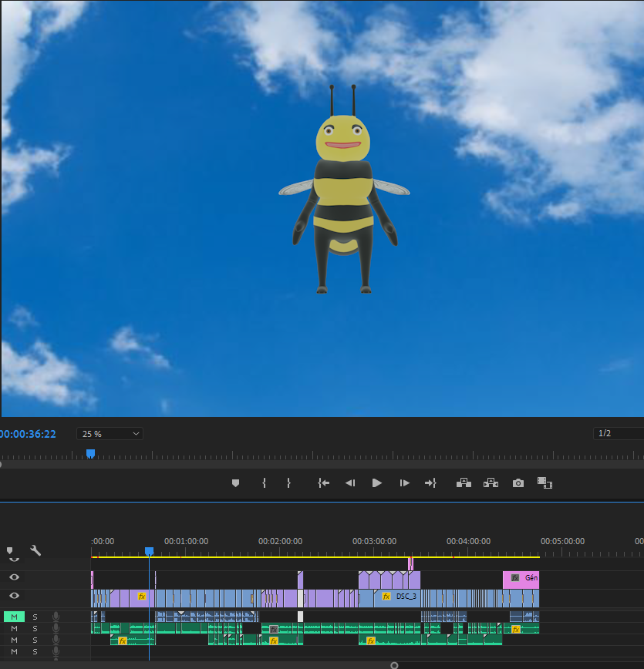Start voice-over record on first audio track
Image resolution: width=644 pixels, height=669 pixels.
[x=56, y=617]
